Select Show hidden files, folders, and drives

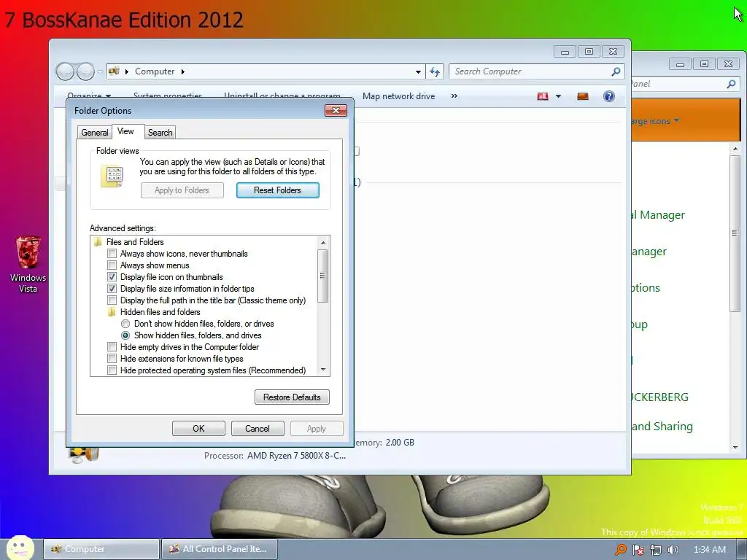pos(125,335)
